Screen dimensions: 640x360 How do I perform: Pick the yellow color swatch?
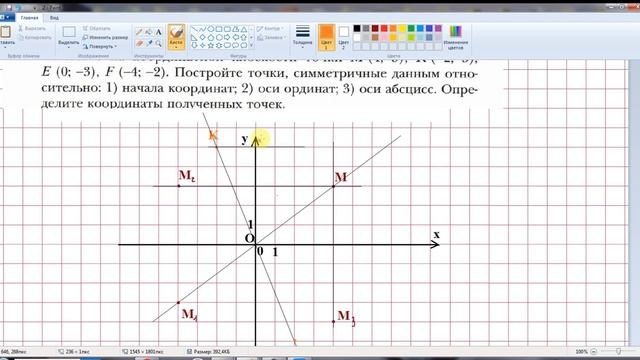402,28
